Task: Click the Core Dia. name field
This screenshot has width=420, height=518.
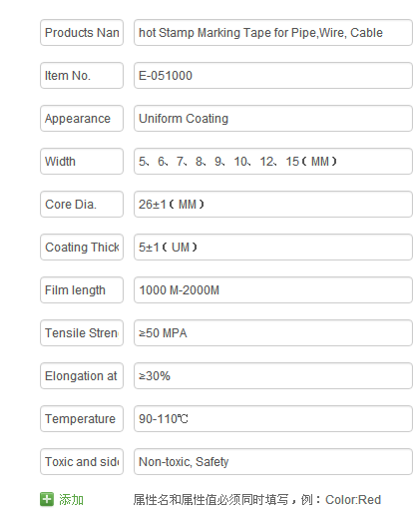Action: point(82,205)
